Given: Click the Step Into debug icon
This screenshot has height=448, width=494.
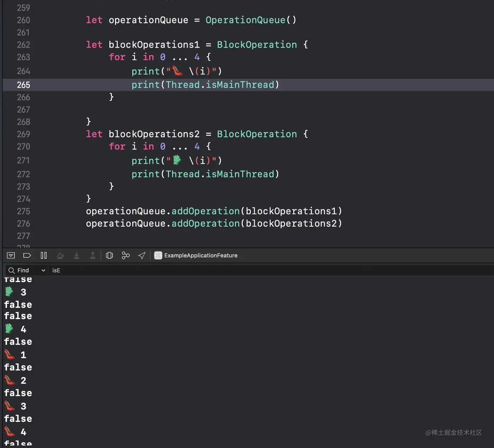Looking at the screenshot, I should [x=77, y=255].
